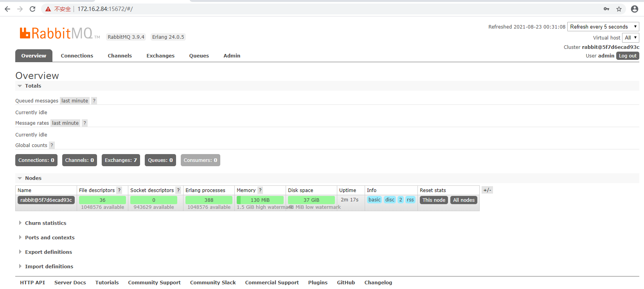Expand Export definitions section
This screenshot has height=289, width=644.
(45, 252)
